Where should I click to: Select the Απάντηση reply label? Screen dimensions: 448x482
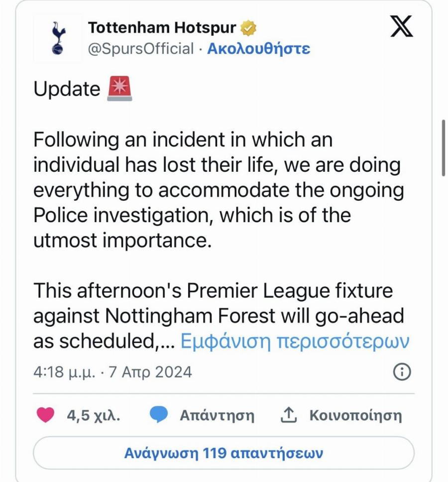pyautogui.click(x=217, y=415)
